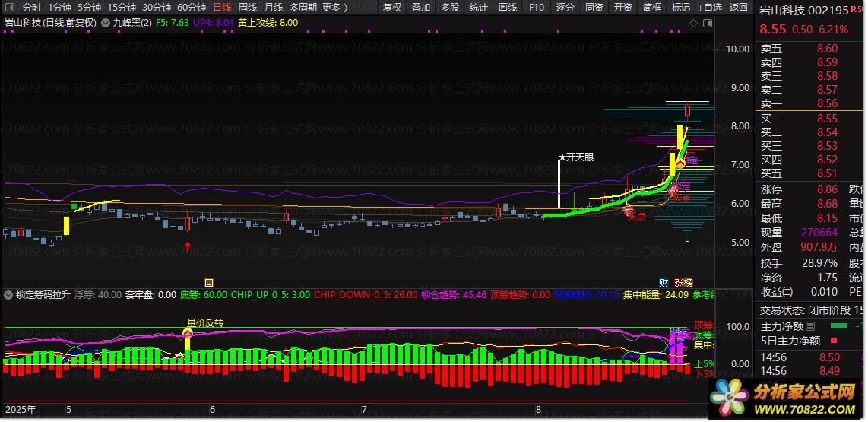This screenshot has width=868, height=422.
Task: Click the 岩山科技(日线.前复权) chart title
Action: tap(50, 23)
